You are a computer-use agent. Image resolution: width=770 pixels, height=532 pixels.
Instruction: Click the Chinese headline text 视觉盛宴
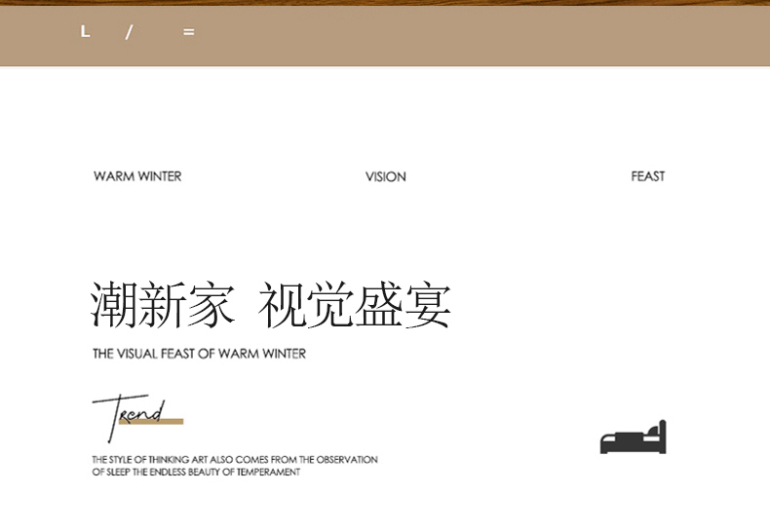coord(355,305)
